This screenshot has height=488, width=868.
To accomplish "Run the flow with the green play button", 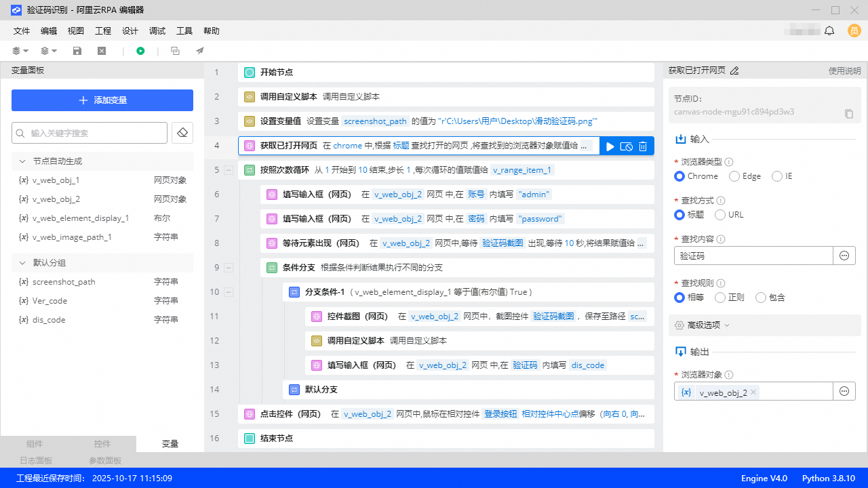I will (140, 51).
